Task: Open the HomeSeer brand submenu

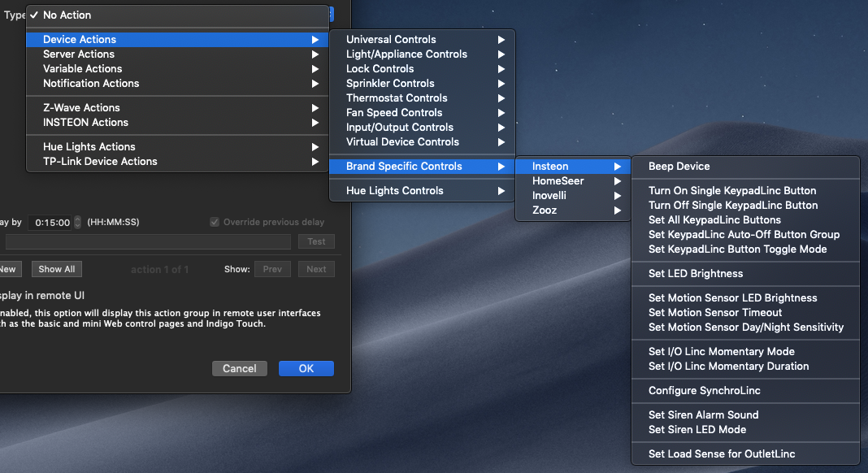Action: pos(573,181)
